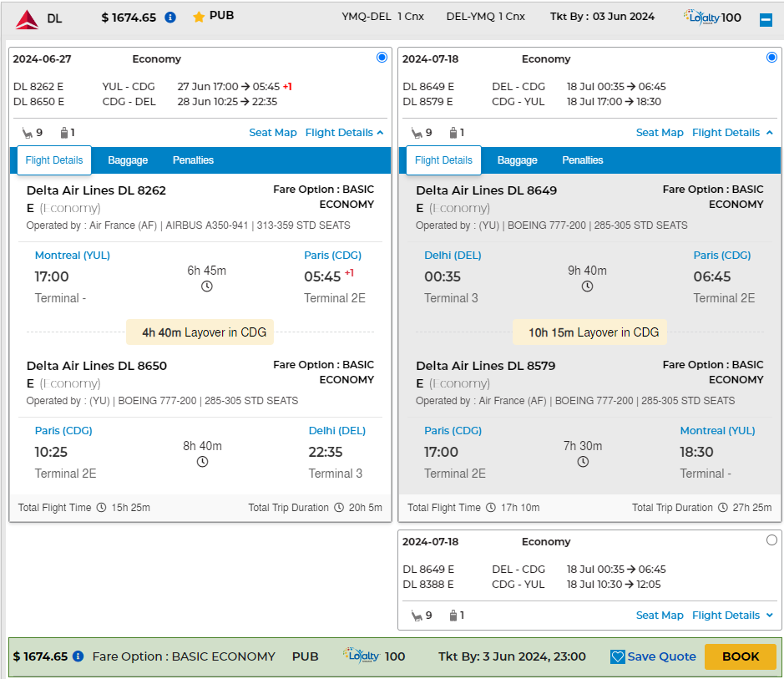The width and height of the screenshot is (784, 679).
Task: Switch to the Penalties tab on the return flight
Action: (582, 160)
